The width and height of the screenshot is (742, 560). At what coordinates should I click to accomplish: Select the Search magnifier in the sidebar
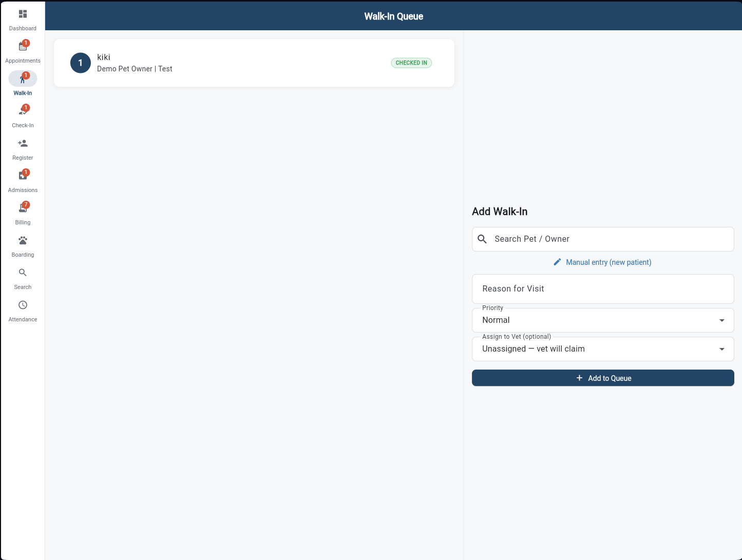pos(23,273)
